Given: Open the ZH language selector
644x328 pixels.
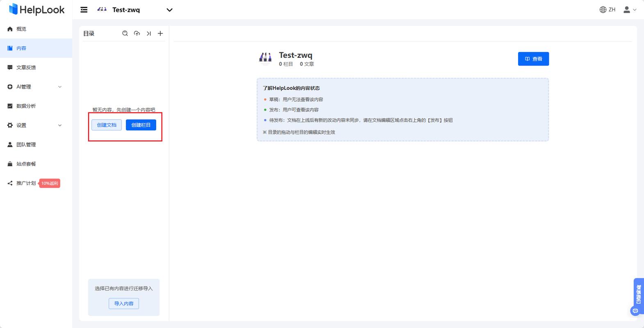Looking at the screenshot, I should tap(612, 9).
